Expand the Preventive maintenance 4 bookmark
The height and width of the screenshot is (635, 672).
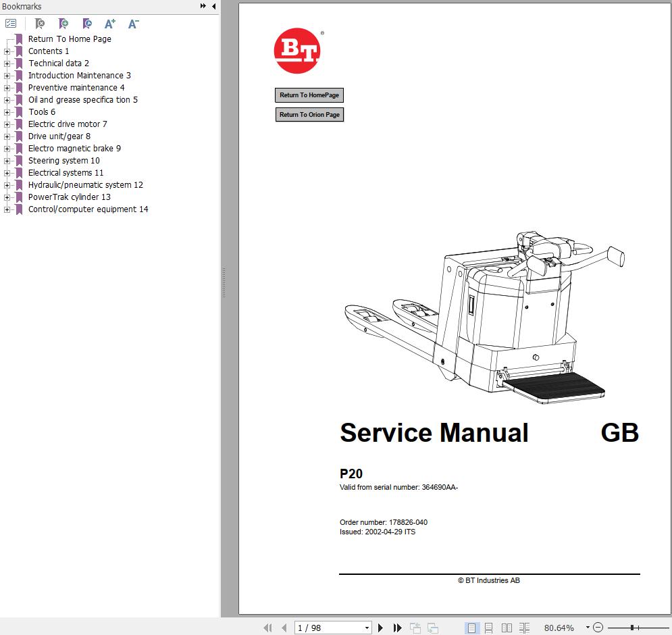(x=7, y=88)
